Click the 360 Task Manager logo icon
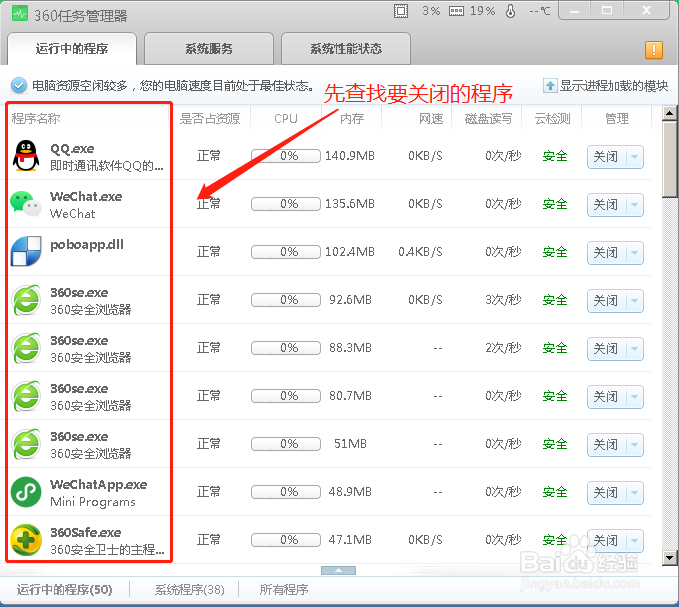Viewport: 679px width, 607px height. click(19, 13)
